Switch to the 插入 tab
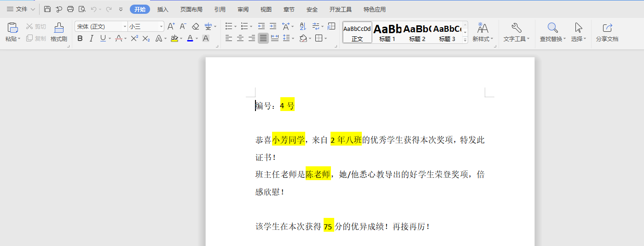 click(x=163, y=9)
